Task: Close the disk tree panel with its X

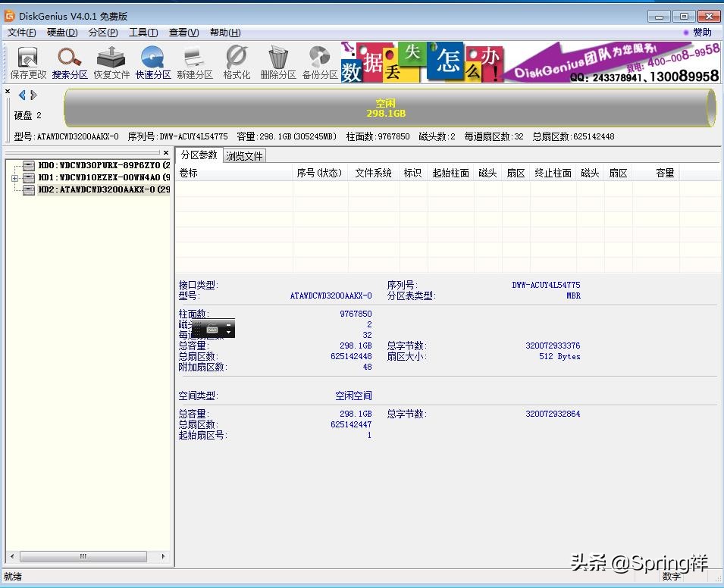Action: tap(166, 152)
